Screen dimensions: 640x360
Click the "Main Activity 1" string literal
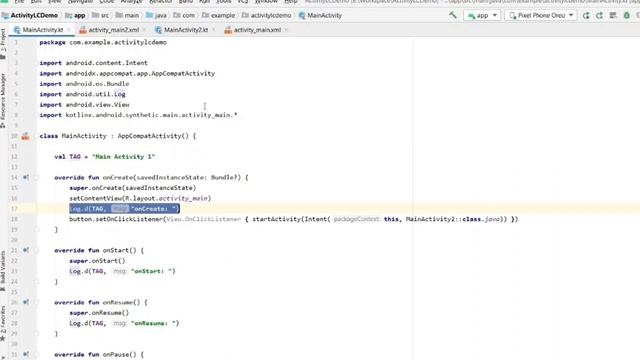click(x=124, y=157)
